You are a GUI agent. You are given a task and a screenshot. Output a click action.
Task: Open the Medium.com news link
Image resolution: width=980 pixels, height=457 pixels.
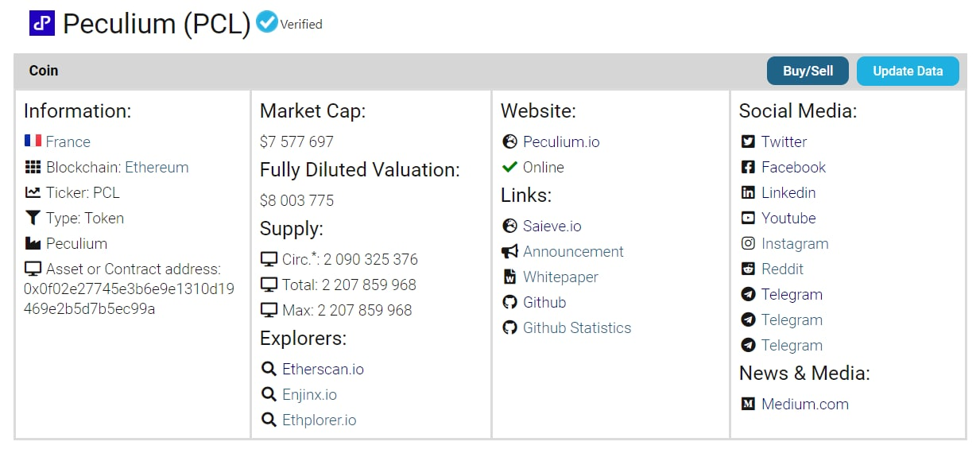[x=805, y=404]
